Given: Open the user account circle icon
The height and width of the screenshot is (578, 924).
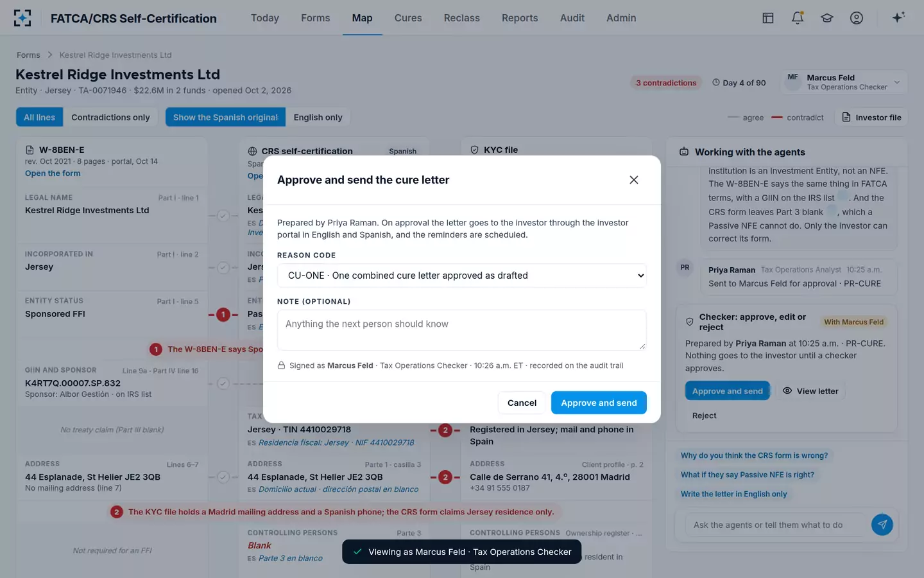Looking at the screenshot, I should (857, 18).
